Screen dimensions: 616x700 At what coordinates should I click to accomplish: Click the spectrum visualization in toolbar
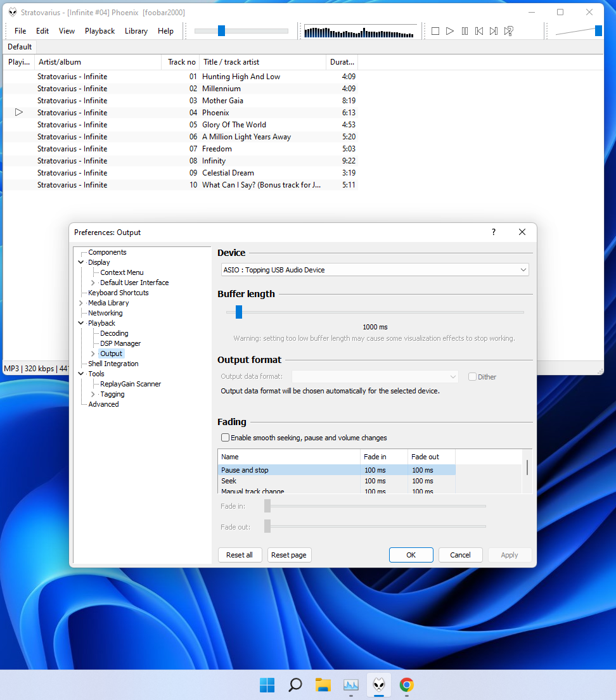tap(359, 32)
